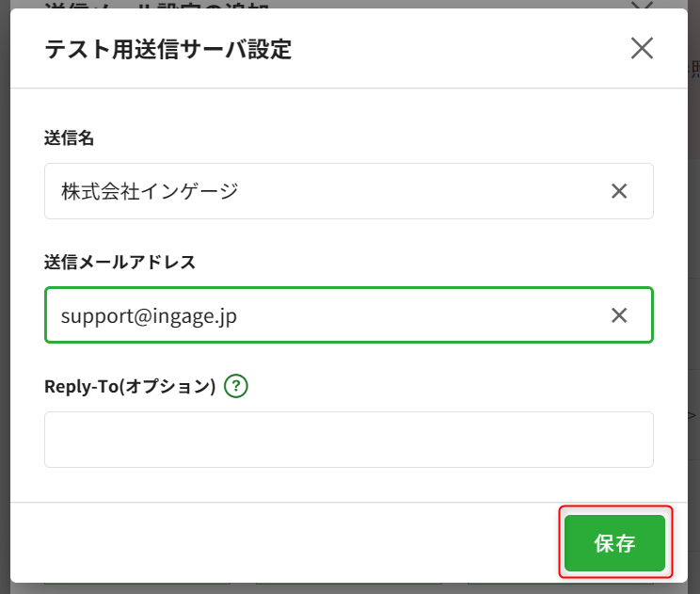The height and width of the screenshot is (594, 700).
Task: Click the Reply-To(オプション) label text
Action: [x=130, y=386]
